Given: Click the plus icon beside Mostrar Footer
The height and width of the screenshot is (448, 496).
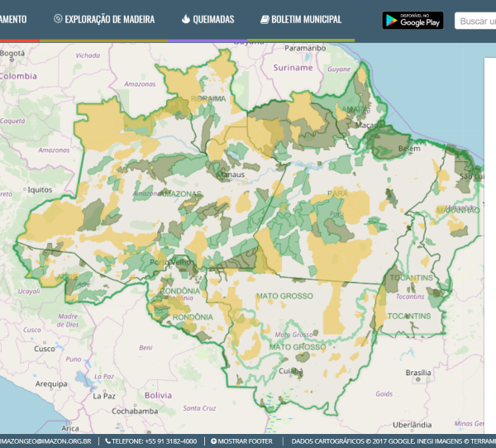Looking at the screenshot, I should point(214,441).
